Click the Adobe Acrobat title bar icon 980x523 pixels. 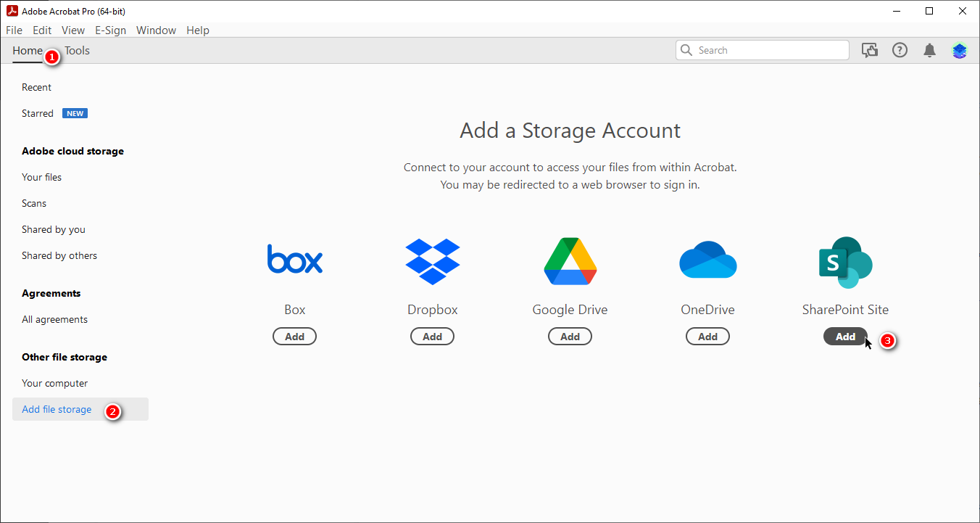(12, 11)
